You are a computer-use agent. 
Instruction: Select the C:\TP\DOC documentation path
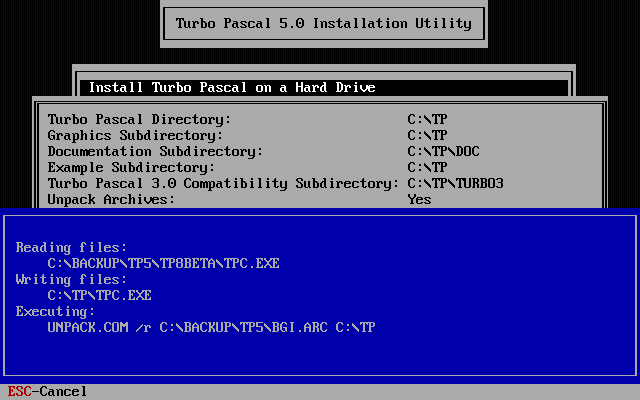pos(443,151)
